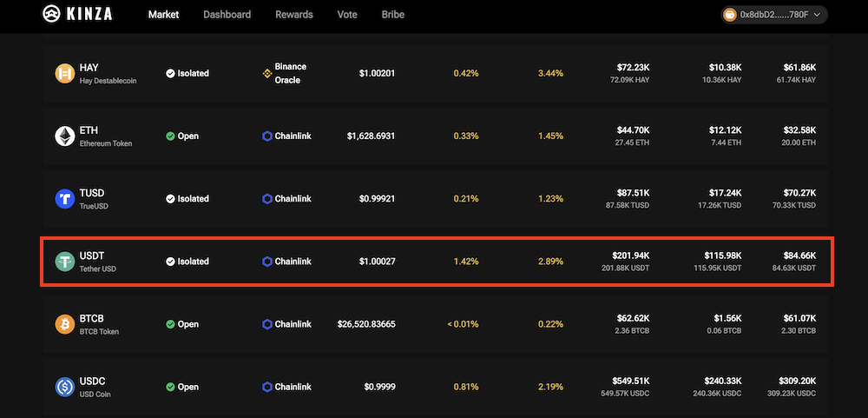
Task: Click the $549.51K value in USDC row
Action: (631, 381)
